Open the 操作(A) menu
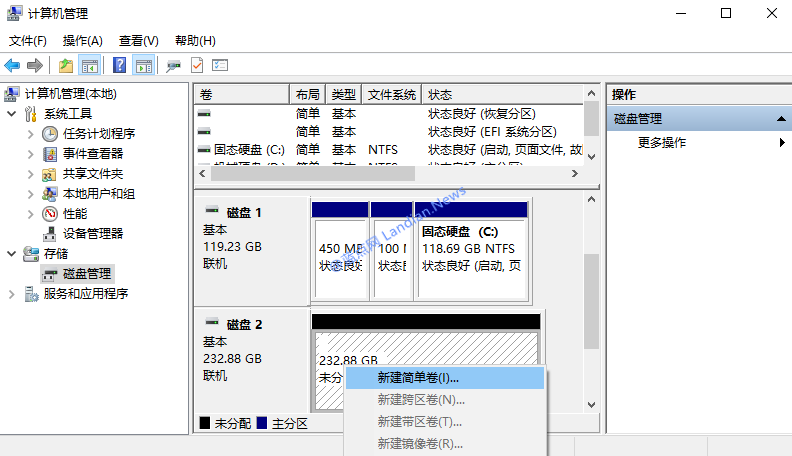This screenshot has height=456, width=792. 82,41
